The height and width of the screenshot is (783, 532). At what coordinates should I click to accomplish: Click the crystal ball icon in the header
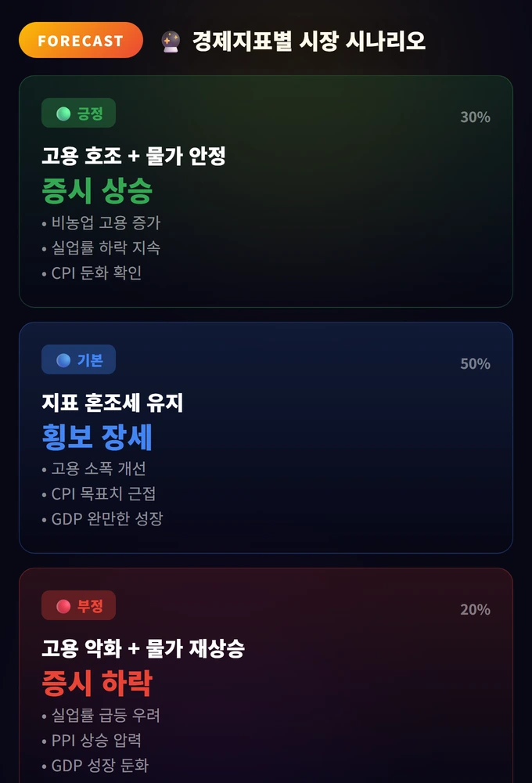pyautogui.click(x=170, y=41)
